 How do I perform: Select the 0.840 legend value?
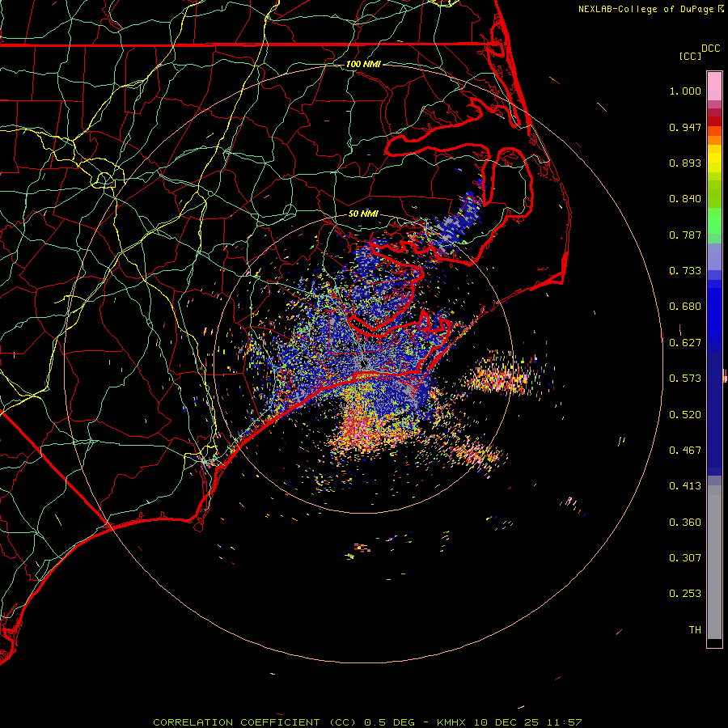[x=685, y=199]
